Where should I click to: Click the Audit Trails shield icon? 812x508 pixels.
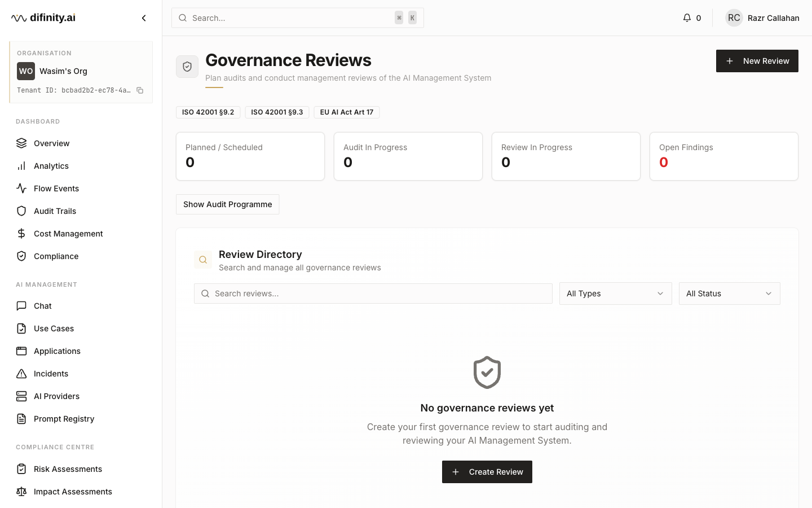pyautogui.click(x=21, y=211)
